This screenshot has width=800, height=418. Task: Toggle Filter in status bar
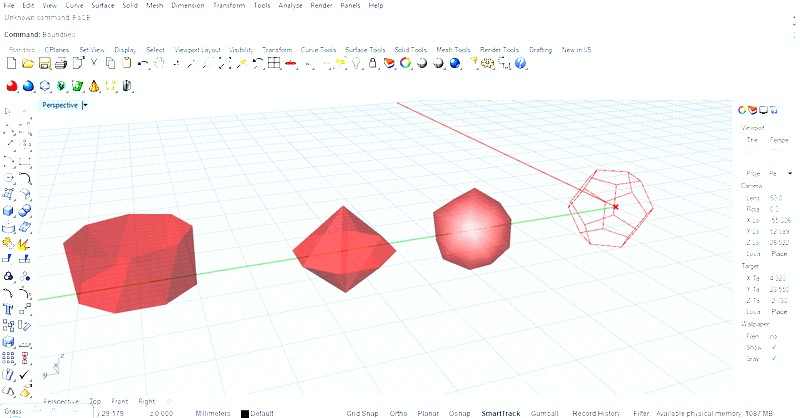coord(641,413)
